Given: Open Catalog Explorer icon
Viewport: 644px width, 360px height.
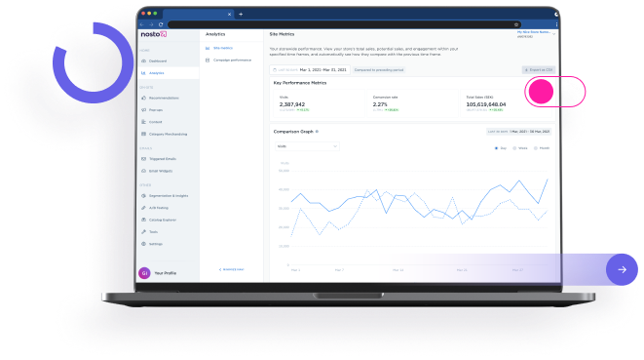Looking at the screenshot, I should [144, 220].
